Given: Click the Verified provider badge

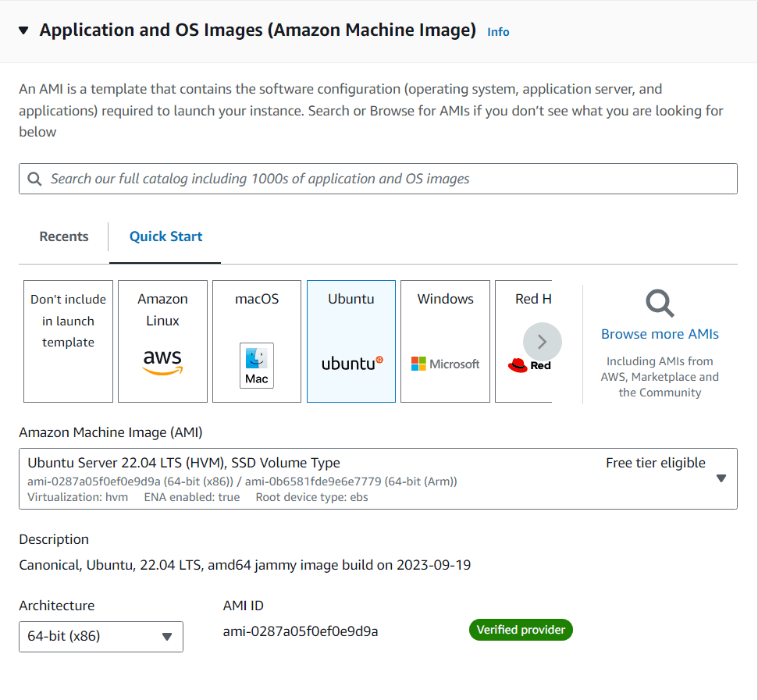Looking at the screenshot, I should click(521, 630).
